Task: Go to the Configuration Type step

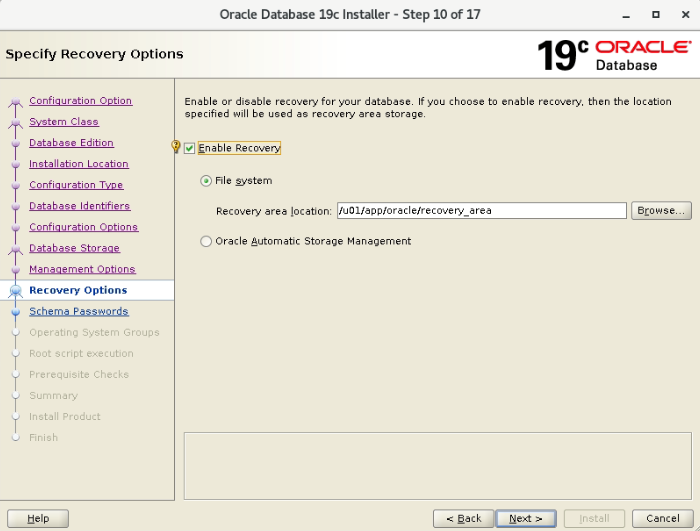Action: click(x=76, y=185)
